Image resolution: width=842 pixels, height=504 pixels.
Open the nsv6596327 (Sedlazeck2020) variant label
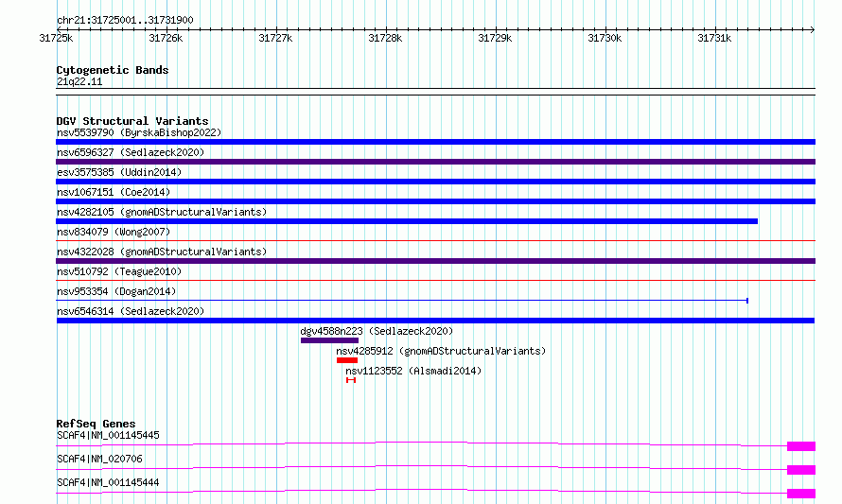coord(131,152)
